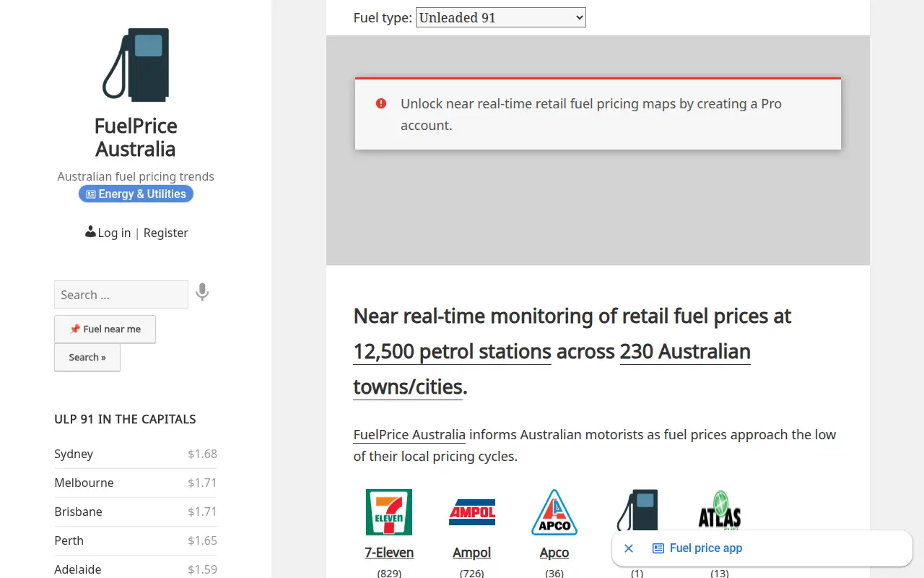Follow the 12,500 petrol stations link
Image resolution: width=924 pixels, height=578 pixels.
point(452,352)
